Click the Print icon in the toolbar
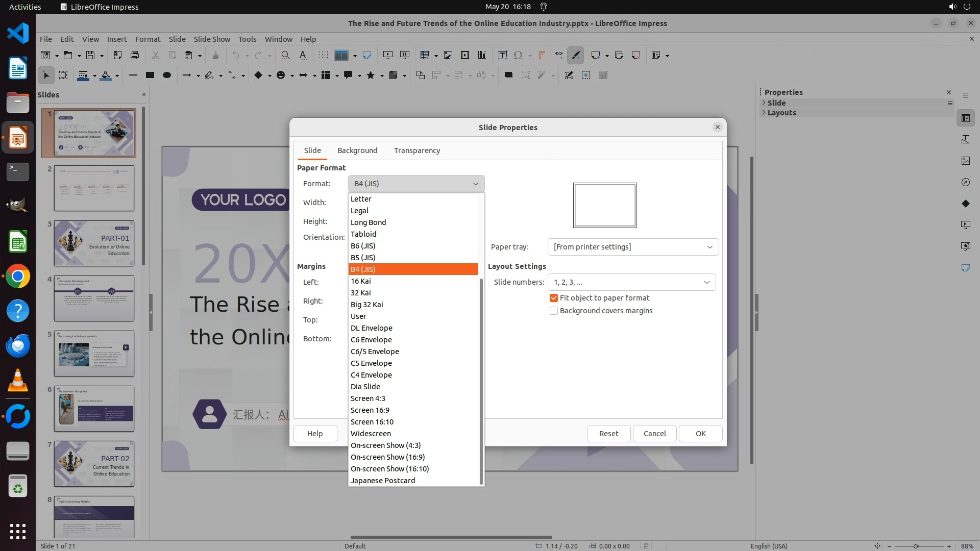The width and height of the screenshot is (980, 551). (x=135, y=55)
